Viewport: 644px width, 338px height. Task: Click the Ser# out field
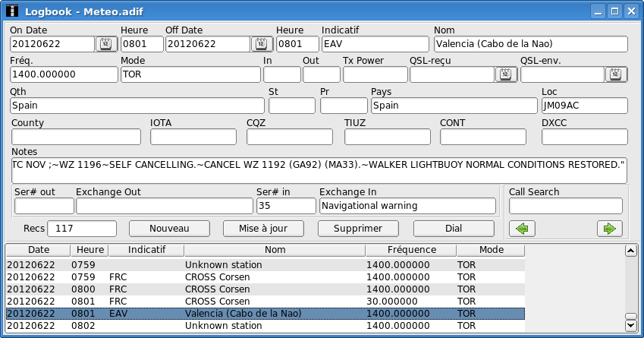(44, 206)
